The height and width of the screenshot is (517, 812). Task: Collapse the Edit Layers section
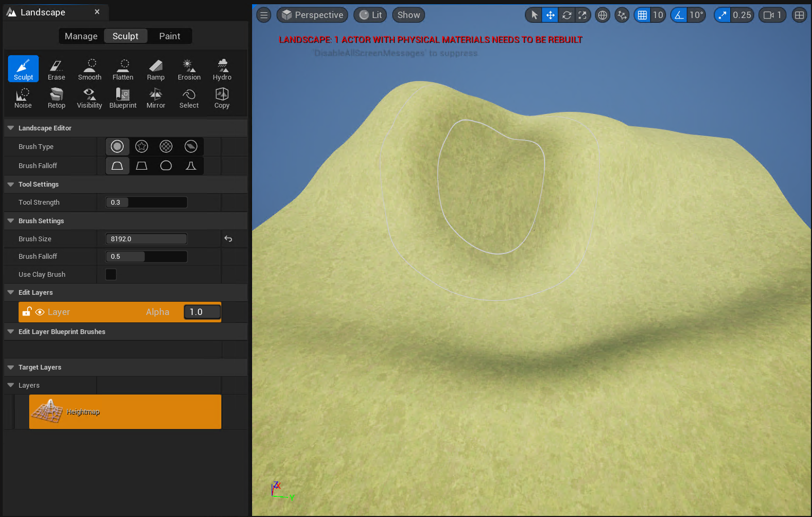point(11,292)
